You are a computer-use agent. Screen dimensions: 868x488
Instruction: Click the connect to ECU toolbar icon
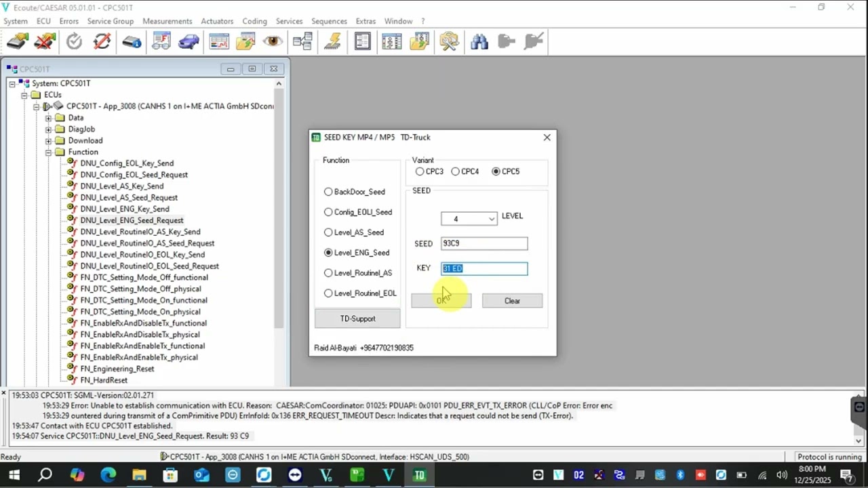(17, 42)
